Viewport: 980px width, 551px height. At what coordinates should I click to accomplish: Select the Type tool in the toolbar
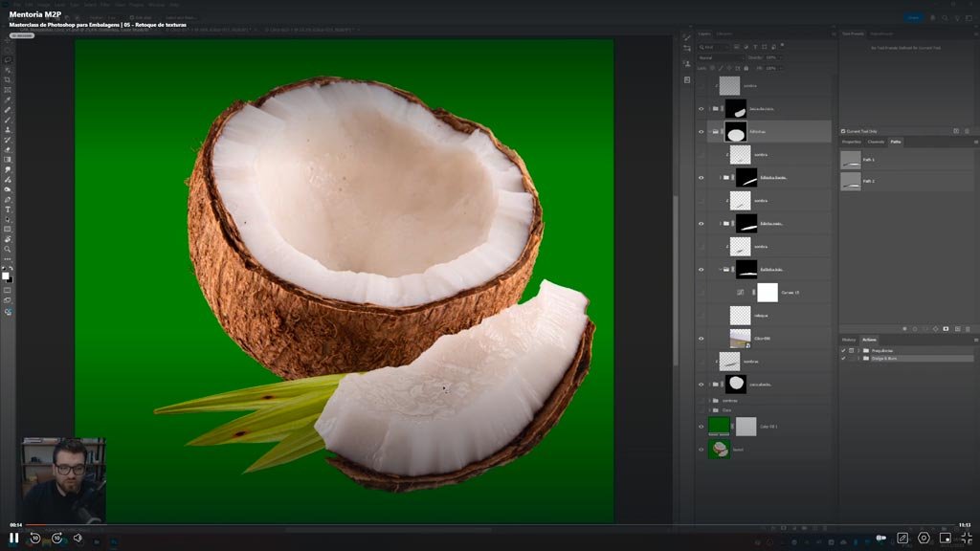[x=8, y=209]
